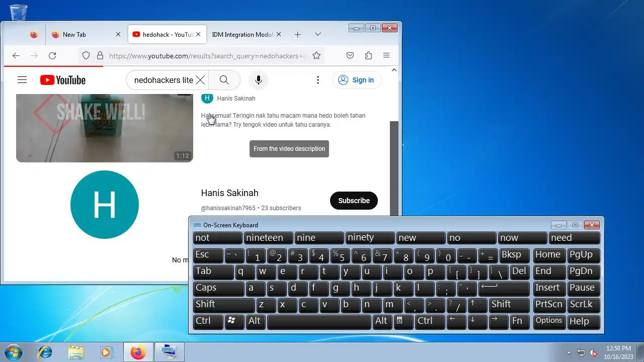The width and height of the screenshot is (644, 362).
Task: Toggle the ScrLk key
Action: (584, 305)
